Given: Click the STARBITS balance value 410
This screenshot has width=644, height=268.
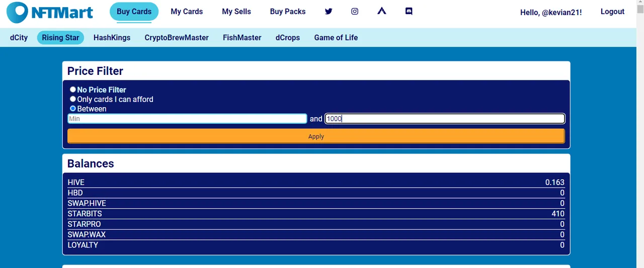Looking at the screenshot, I should point(558,214).
